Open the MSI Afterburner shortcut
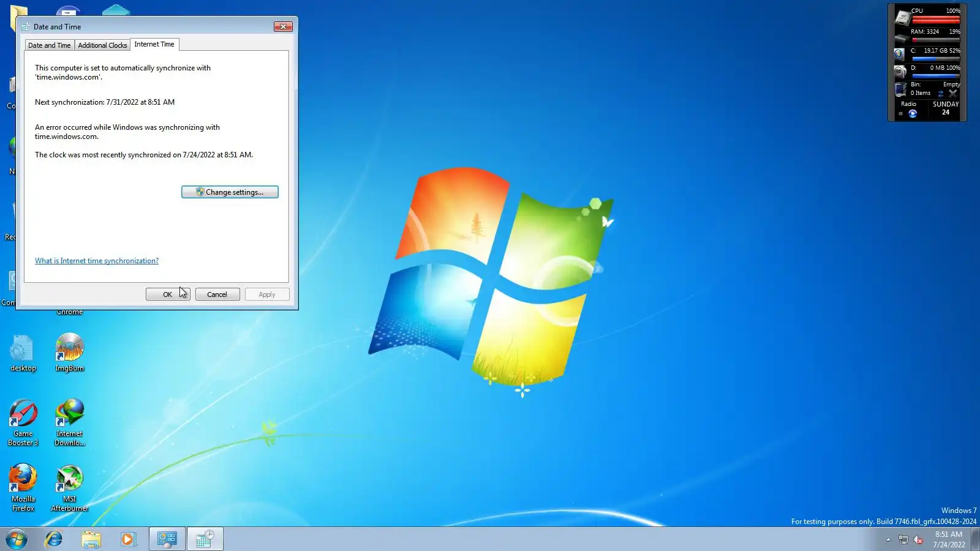 click(70, 488)
